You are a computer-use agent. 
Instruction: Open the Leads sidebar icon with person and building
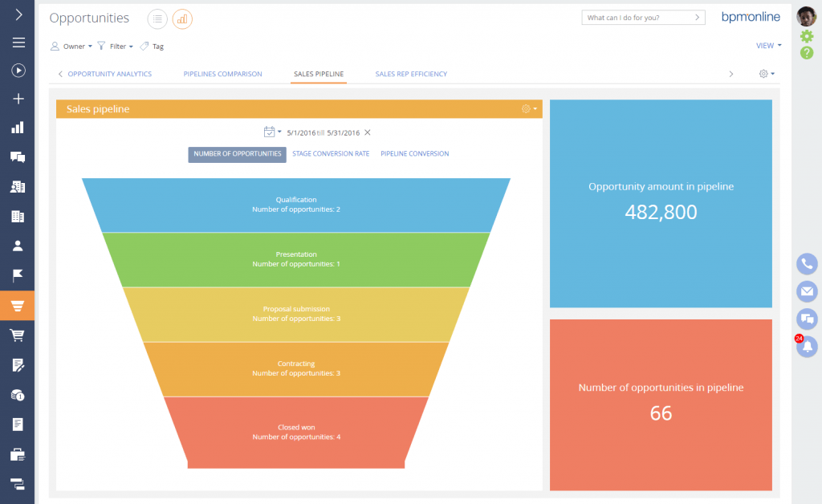[18, 186]
